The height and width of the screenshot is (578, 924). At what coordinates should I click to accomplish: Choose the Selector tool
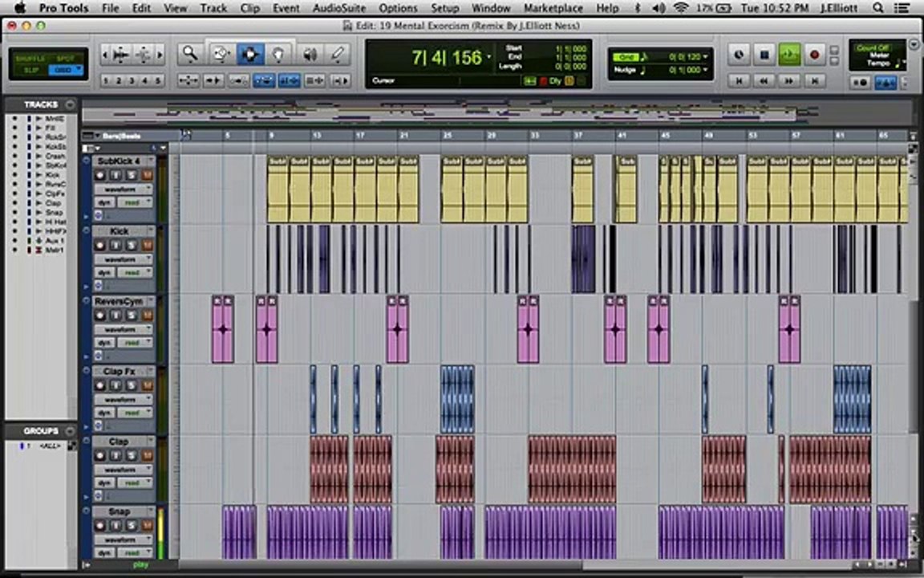click(x=250, y=55)
